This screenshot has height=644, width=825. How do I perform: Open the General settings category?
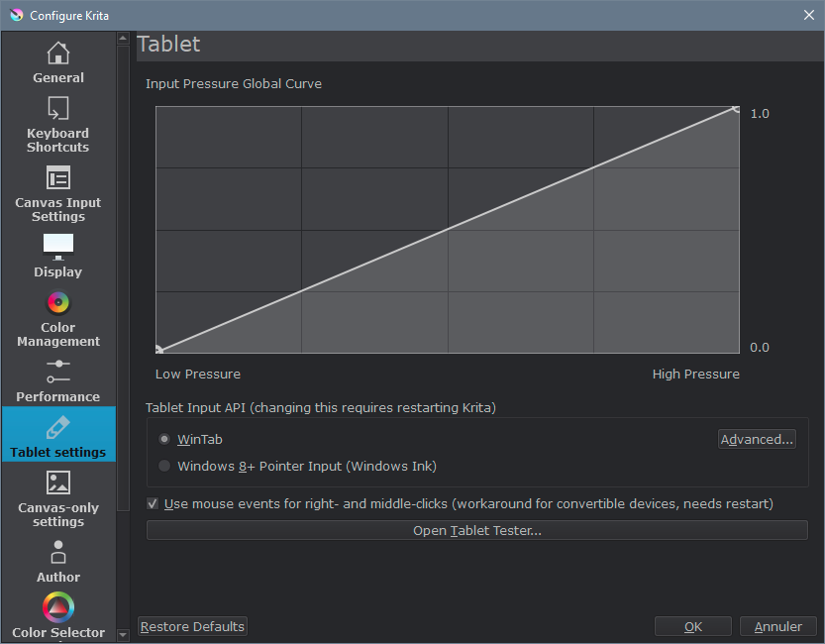coord(58,61)
